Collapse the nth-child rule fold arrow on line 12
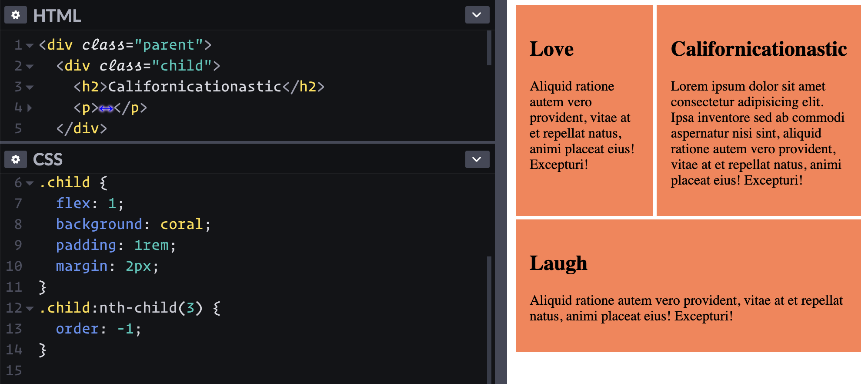The image size is (868, 384). pyautogui.click(x=30, y=308)
